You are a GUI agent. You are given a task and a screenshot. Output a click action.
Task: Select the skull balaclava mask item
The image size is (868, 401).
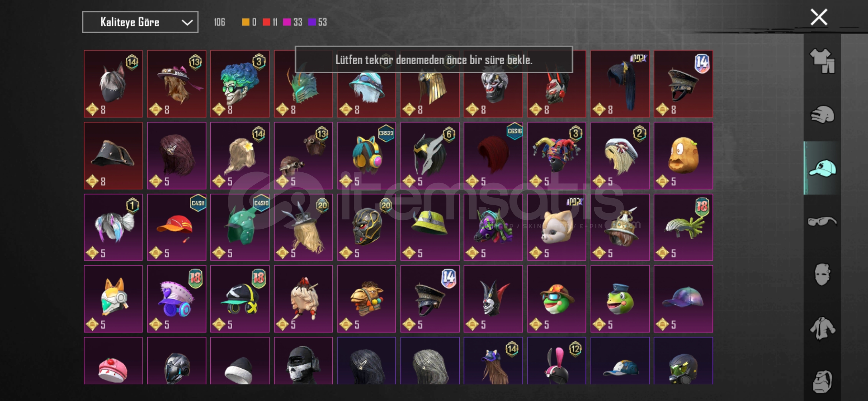[x=303, y=361]
